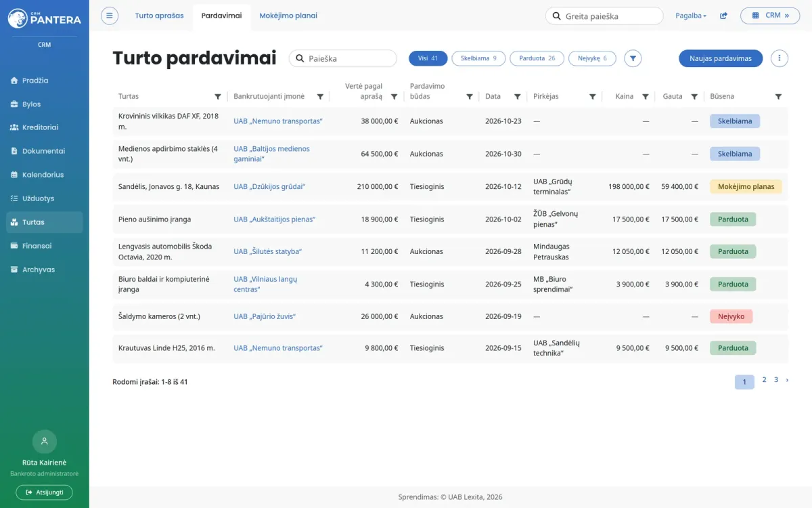Click the PANTERA CRM logo
The height and width of the screenshot is (508, 812).
[45, 18]
